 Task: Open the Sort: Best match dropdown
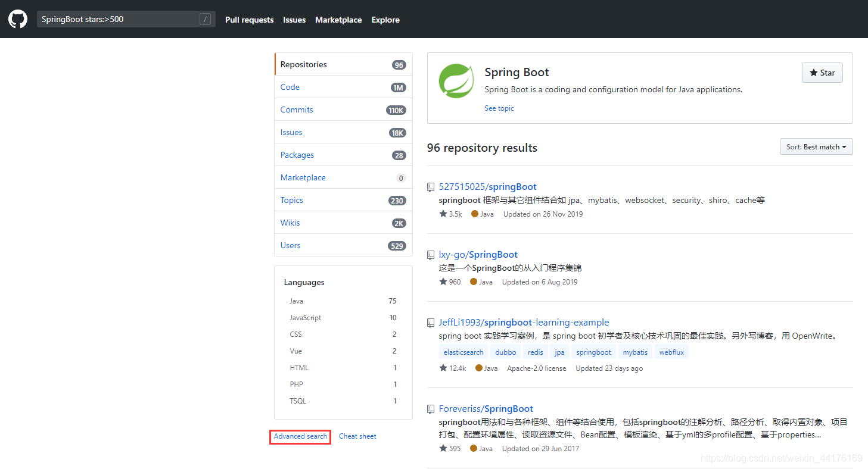tap(816, 146)
